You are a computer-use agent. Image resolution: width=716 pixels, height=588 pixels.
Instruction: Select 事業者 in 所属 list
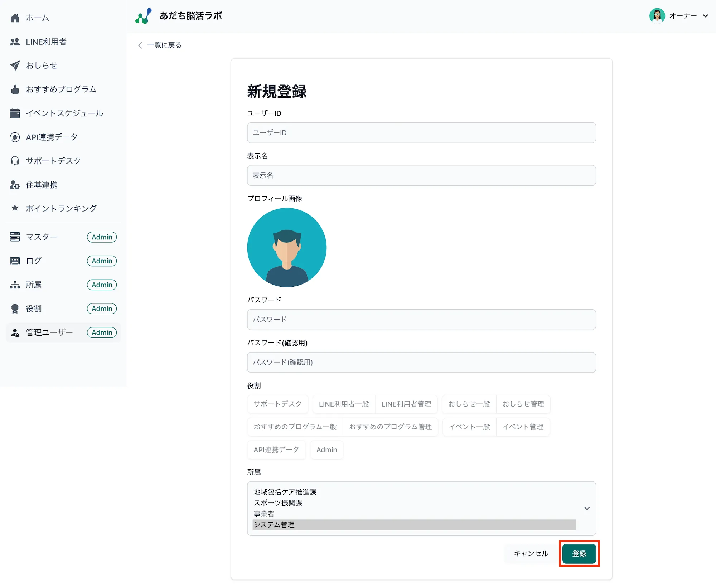pos(414,514)
